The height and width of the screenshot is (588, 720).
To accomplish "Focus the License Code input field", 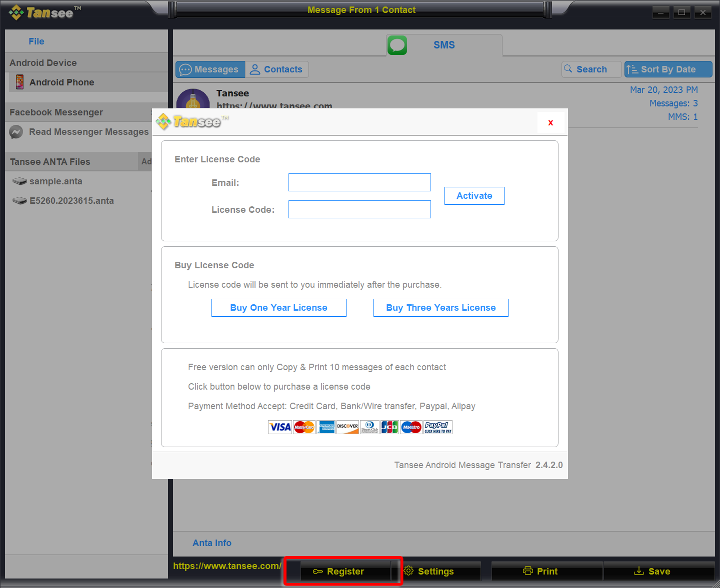I will pos(359,209).
